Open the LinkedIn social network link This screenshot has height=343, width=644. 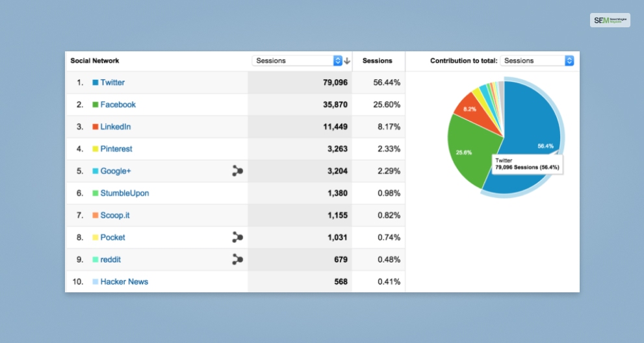(x=116, y=127)
